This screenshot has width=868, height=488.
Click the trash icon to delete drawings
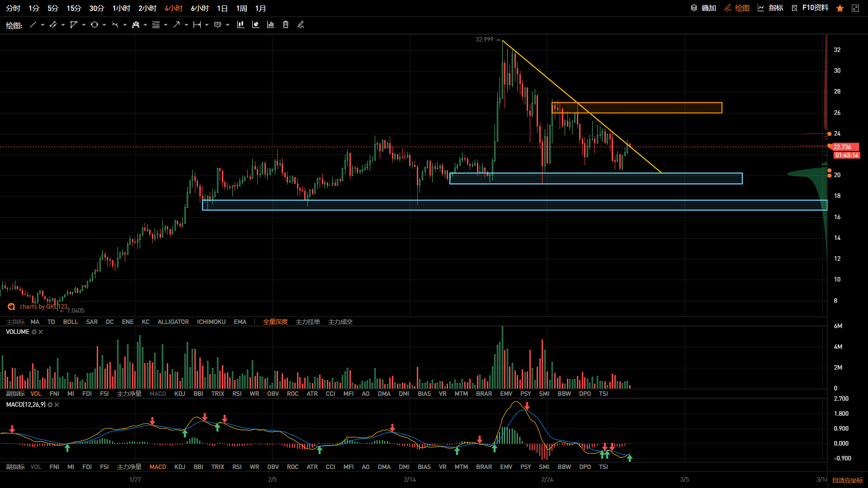[x=286, y=25]
